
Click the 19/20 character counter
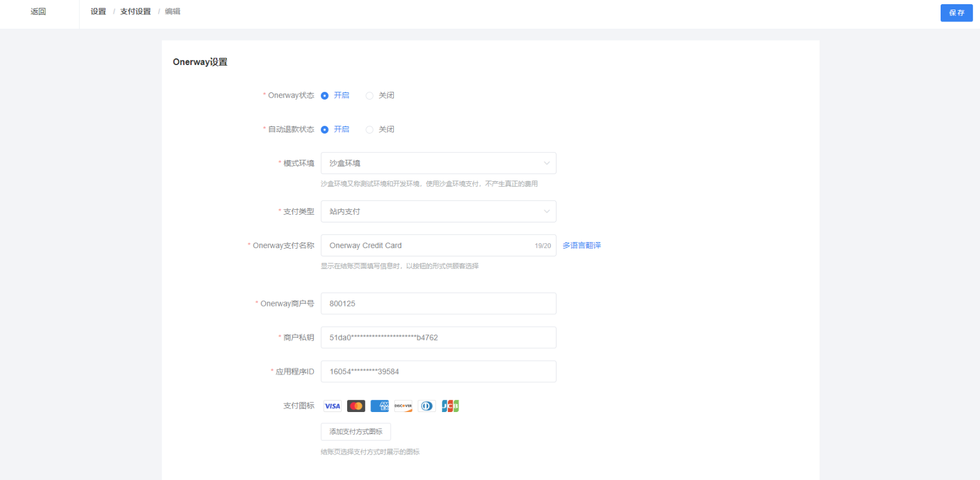click(543, 246)
